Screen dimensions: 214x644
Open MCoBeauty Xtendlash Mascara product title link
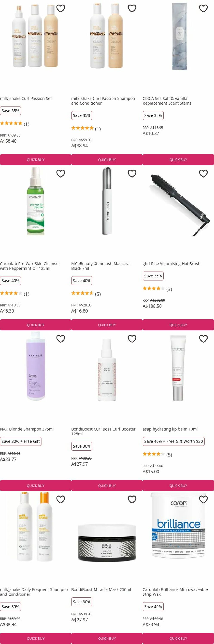[101, 266]
